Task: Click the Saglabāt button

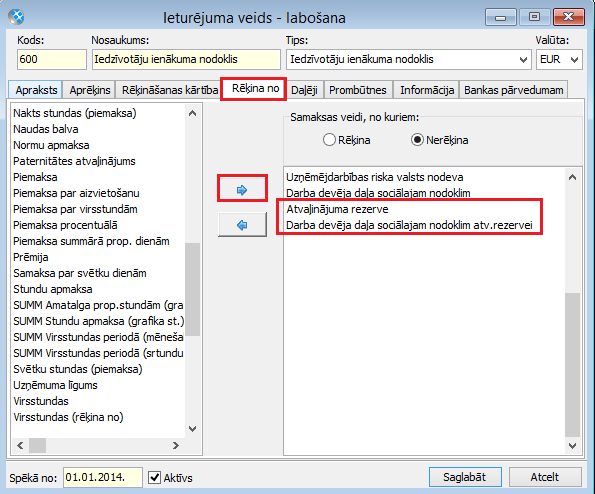Action: (465, 477)
